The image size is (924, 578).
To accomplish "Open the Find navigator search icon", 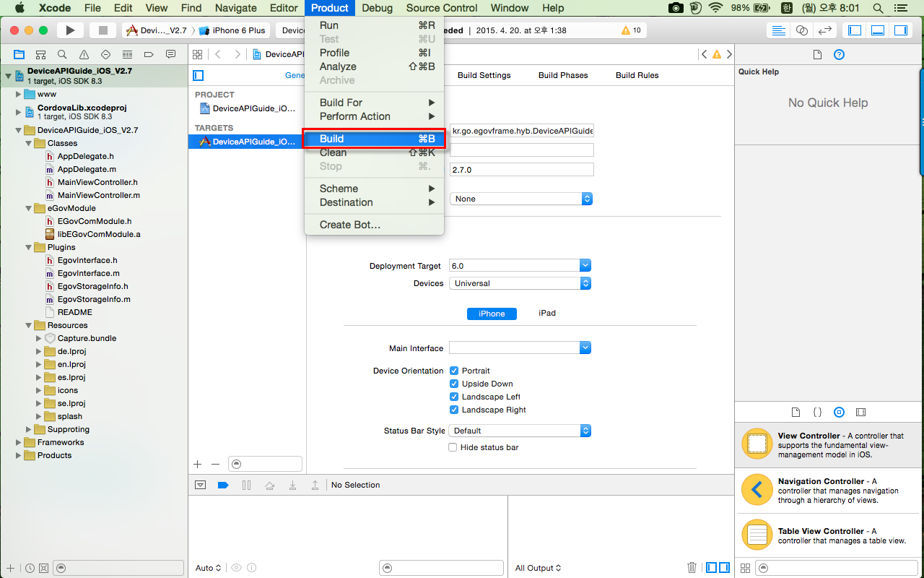I will (62, 54).
